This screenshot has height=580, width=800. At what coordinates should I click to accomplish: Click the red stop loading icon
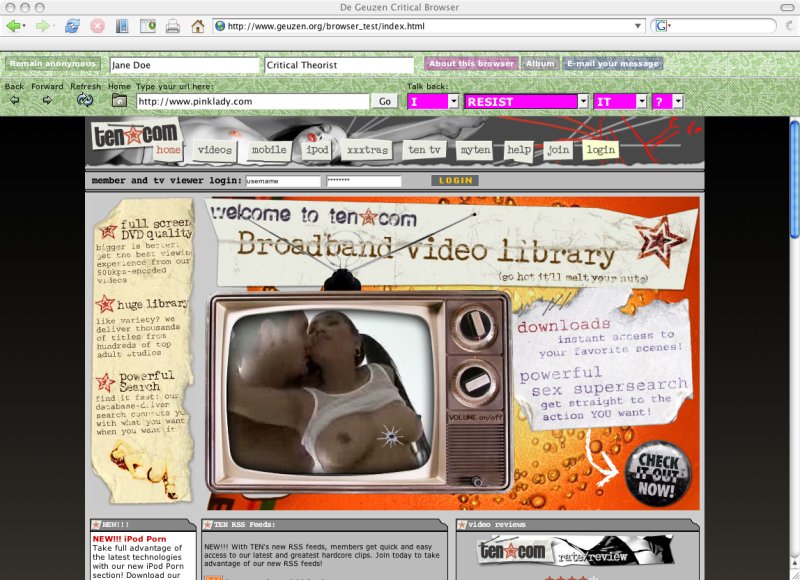coord(97,26)
